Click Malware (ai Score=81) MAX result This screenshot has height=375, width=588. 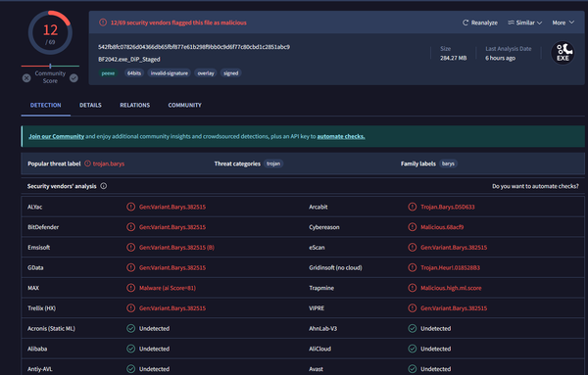(168, 288)
